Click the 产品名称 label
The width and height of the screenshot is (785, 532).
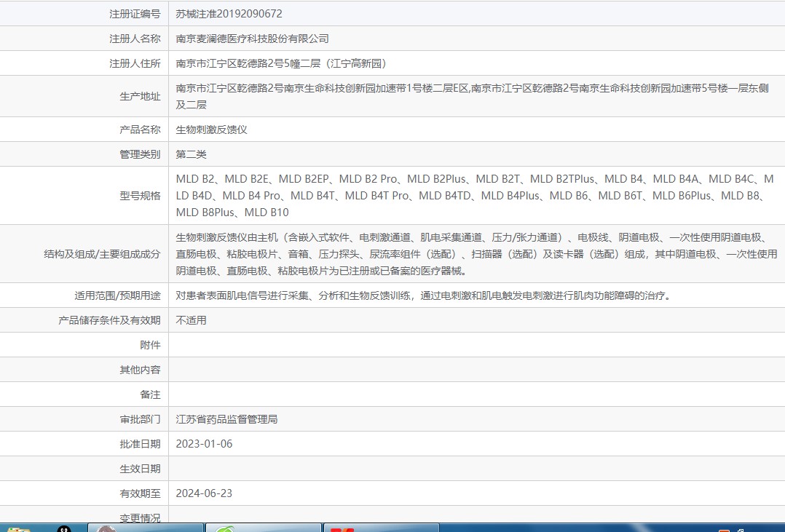(x=140, y=130)
